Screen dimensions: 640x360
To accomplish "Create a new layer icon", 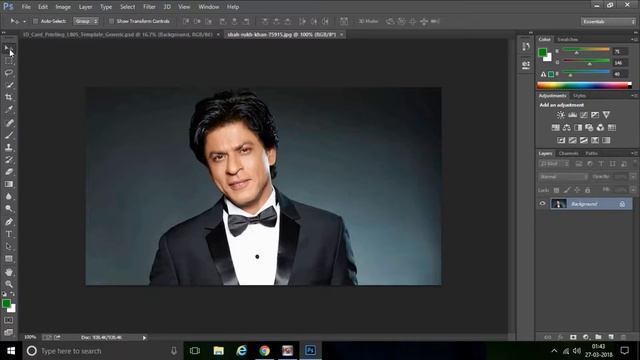I will click(611, 337).
